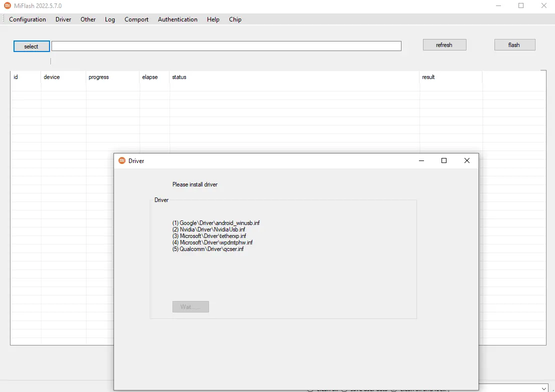Select Google\Driver\android_winusb.inf line

(216, 222)
